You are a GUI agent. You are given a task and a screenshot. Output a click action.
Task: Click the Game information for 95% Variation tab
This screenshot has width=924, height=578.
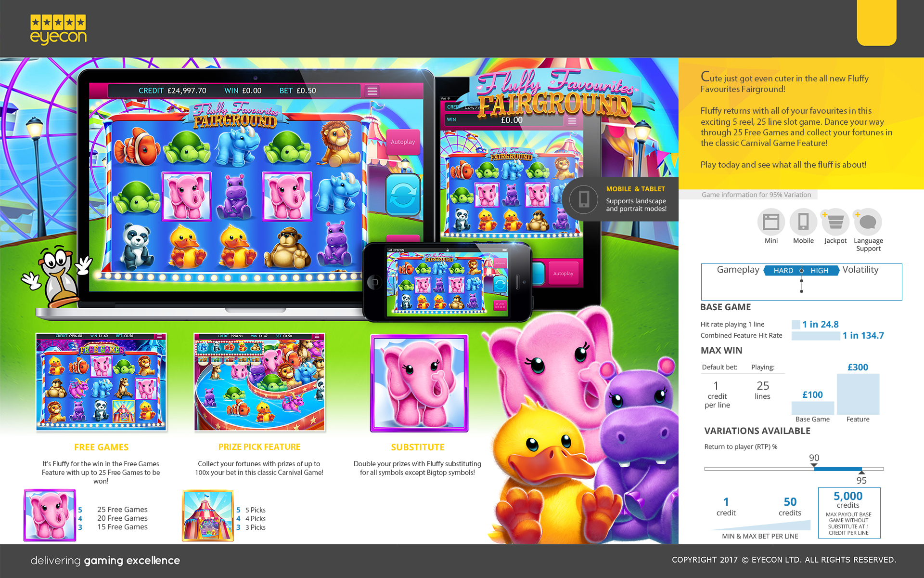(x=756, y=195)
